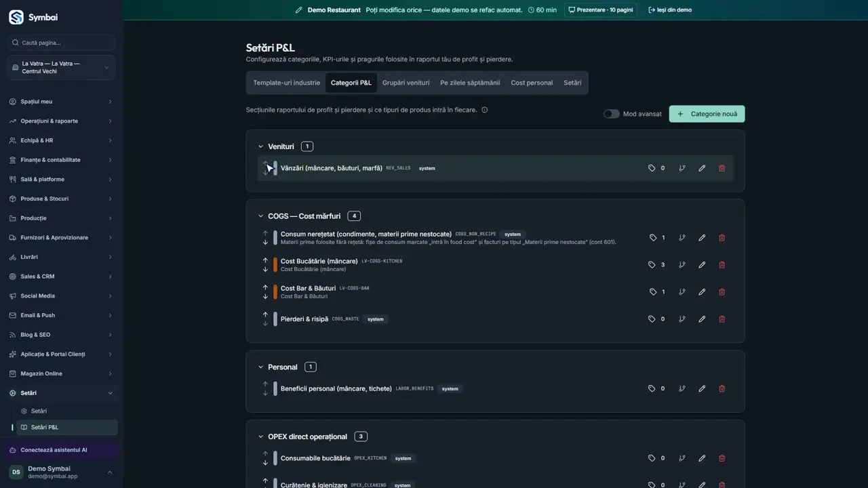Delete the Cost Bucătărie (mâncare) category
The width and height of the screenshot is (868, 488).
pyautogui.click(x=722, y=265)
